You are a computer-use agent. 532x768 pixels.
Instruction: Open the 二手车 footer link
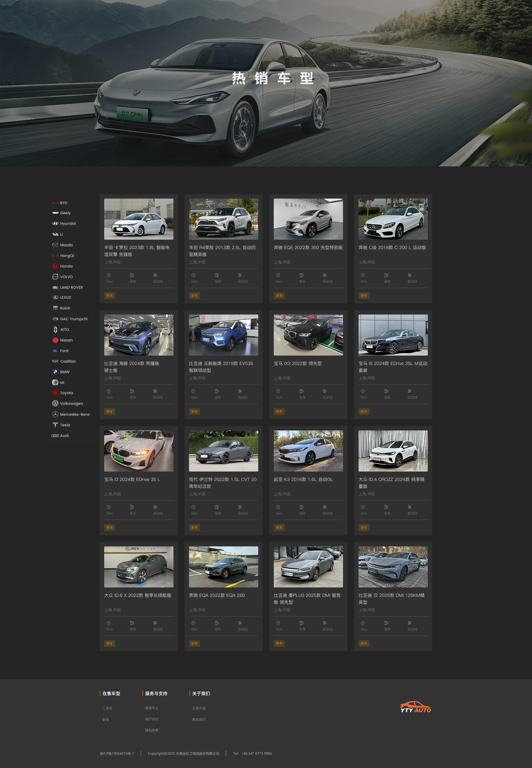[x=107, y=708]
